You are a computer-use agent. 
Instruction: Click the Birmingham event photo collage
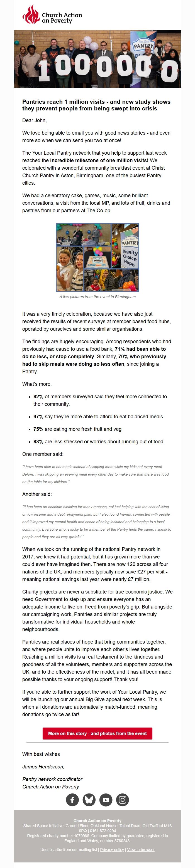pyautogui.click(x=97, y=257)
